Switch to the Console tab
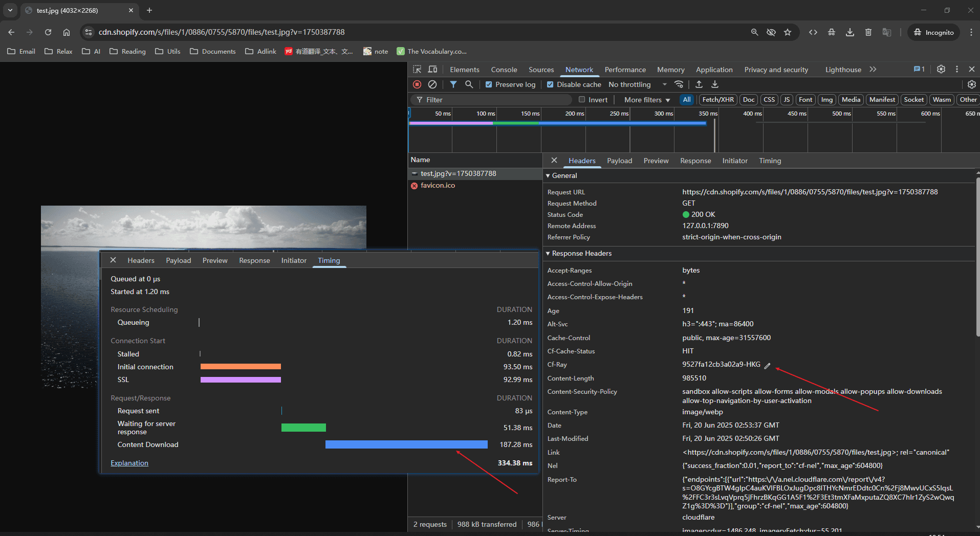Image resolution: width=980 pixels, height=536 pixels. pos(504,70)
